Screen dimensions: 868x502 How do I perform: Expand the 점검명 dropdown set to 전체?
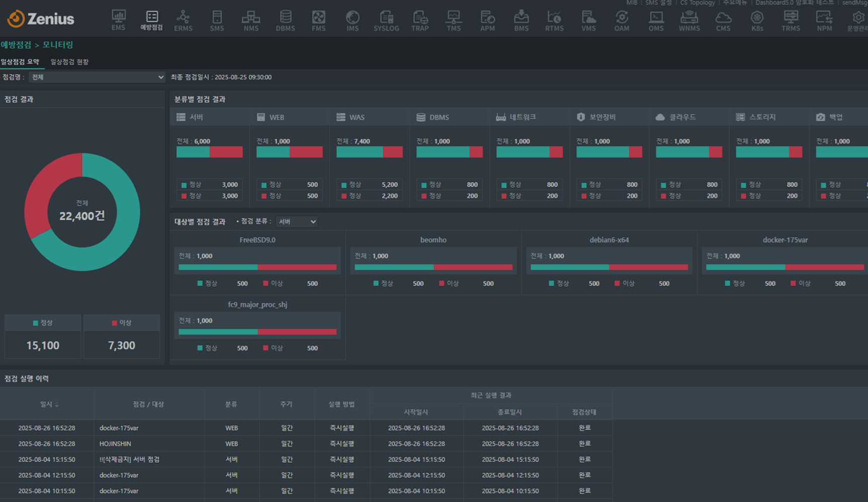click(x=97, y=77)
